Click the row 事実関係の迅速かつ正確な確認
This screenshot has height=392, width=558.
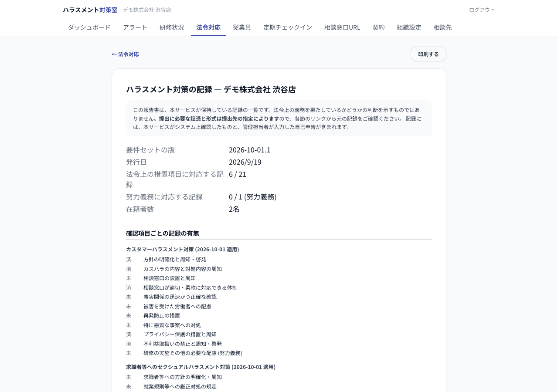point(279,297)
